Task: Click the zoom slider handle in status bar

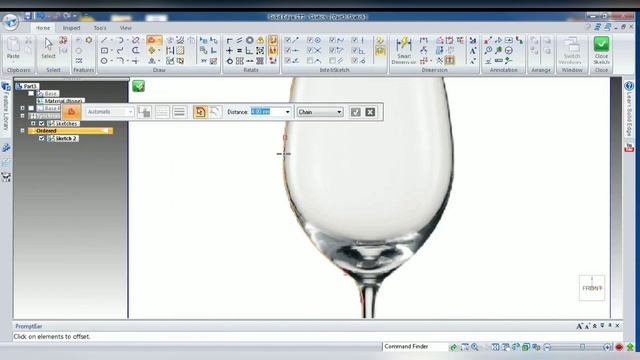Action: 582,347
